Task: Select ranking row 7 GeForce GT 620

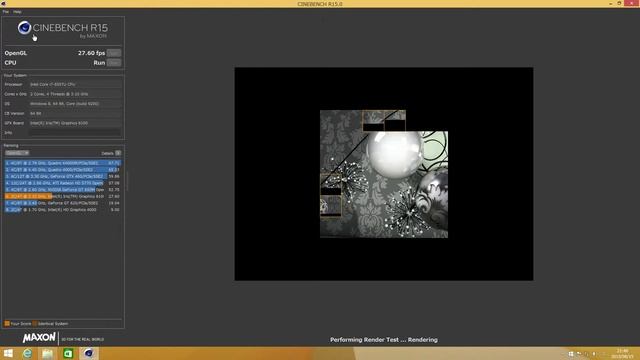Action: 62,203
